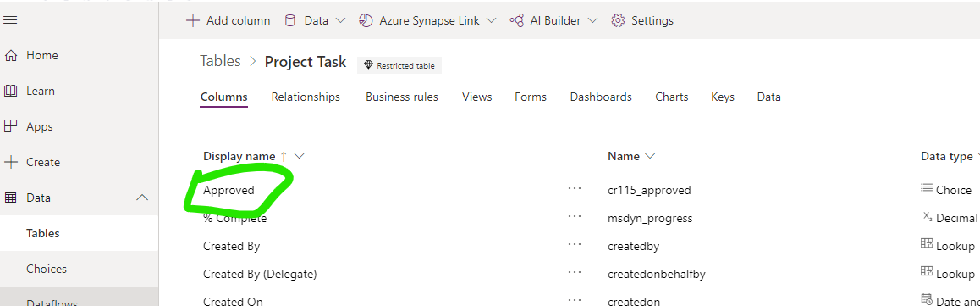Open more options for Created By (Delegate)
Viewport: 980px width, 306px height.
(x=575, y=272)
